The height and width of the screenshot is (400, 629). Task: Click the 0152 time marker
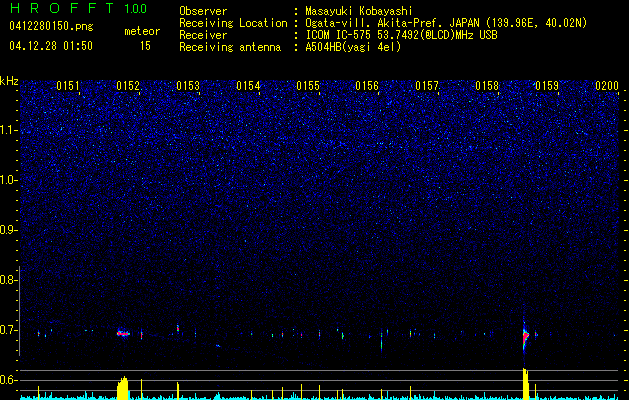(x=128, y=86)
